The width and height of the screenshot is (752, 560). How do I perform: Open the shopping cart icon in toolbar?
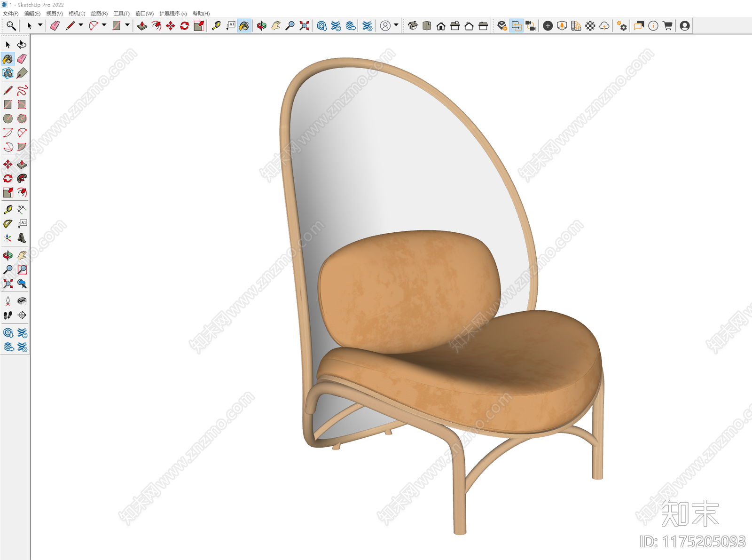(x=667, y=26)
